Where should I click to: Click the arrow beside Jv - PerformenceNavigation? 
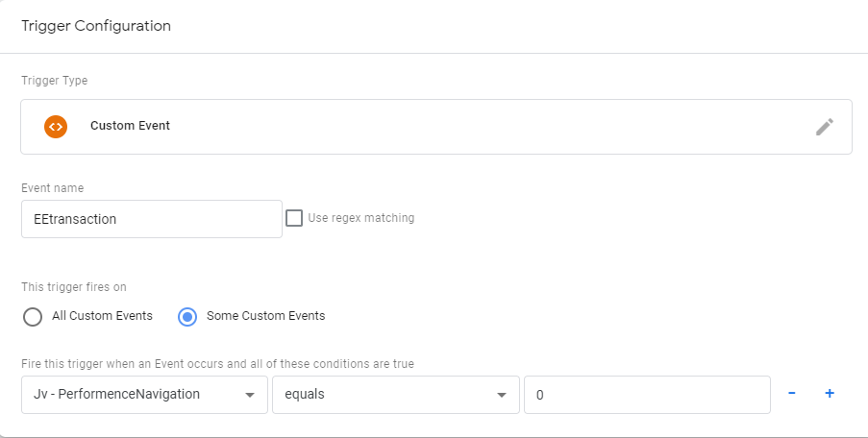pos(250,395)
